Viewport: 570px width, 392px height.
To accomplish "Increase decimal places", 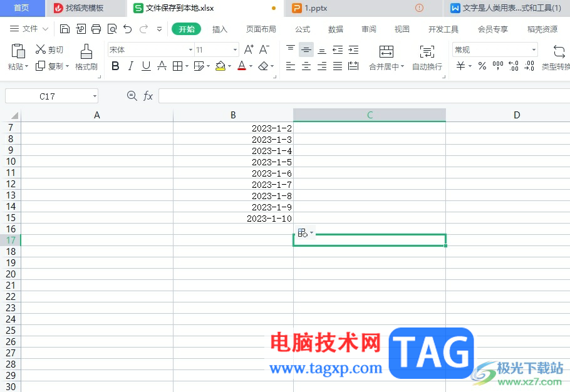I will click(x=514, y=66).
